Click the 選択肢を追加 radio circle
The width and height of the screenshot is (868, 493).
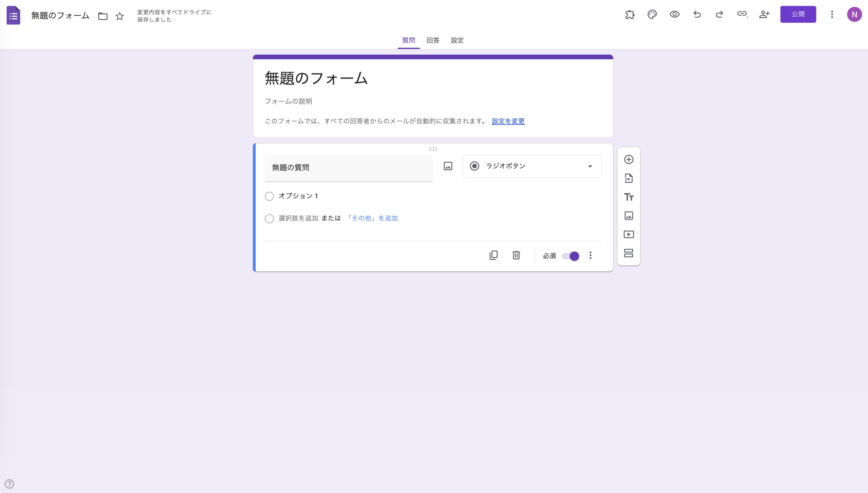tap(269, 219)
